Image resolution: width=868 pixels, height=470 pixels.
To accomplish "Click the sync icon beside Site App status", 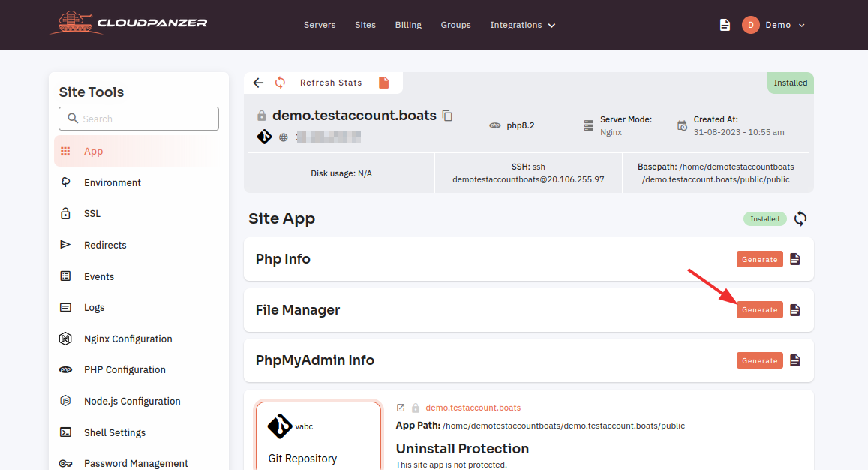I will 800,218.
